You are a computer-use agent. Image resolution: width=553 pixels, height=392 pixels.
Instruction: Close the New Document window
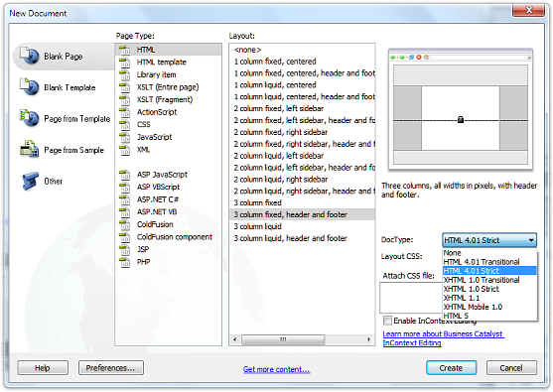click(528, 10)
